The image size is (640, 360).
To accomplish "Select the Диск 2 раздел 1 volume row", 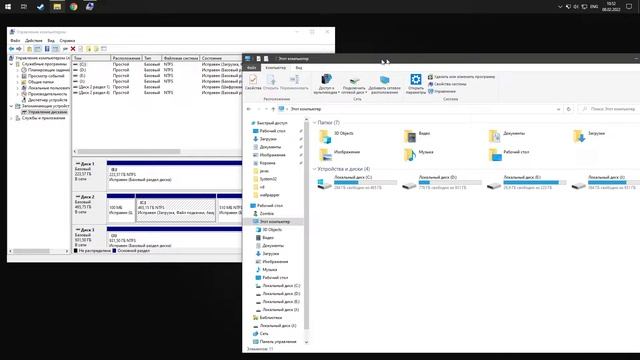I will tap(157, 87).
